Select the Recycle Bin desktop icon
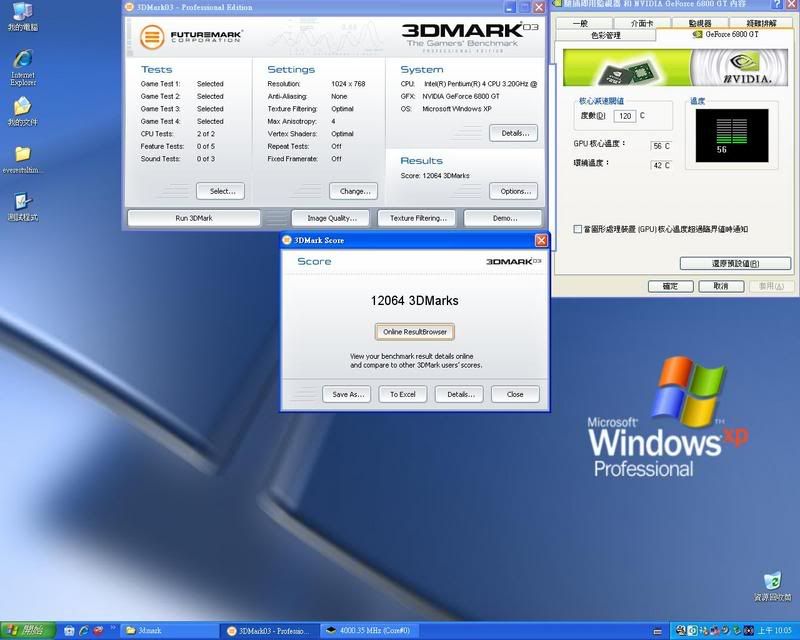This screenshot has width=800, height=640. [772, 586]
